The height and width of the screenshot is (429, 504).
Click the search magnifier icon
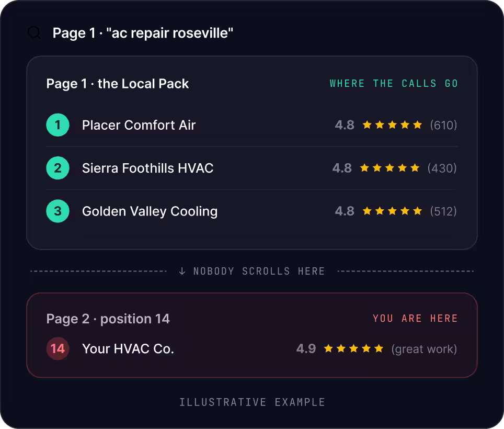(x=34, y=33)
